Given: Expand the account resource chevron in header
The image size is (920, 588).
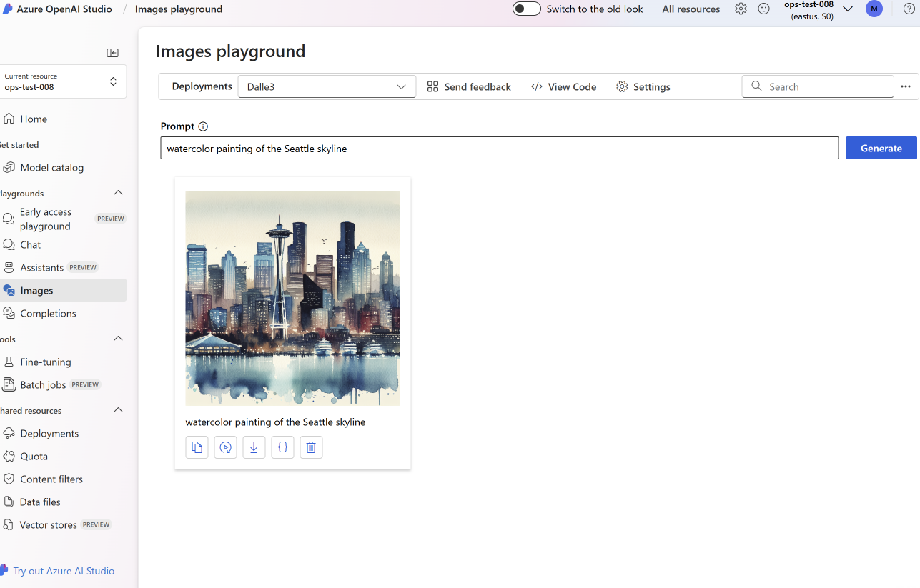Looking at the screenshot, I should coord(848,9).
